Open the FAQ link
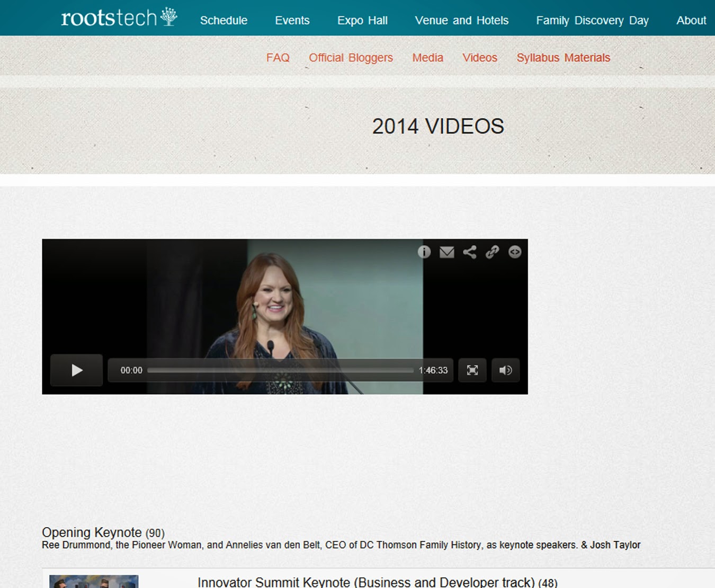This screenshot has width=715, height=588. click(x=278, y=58)
